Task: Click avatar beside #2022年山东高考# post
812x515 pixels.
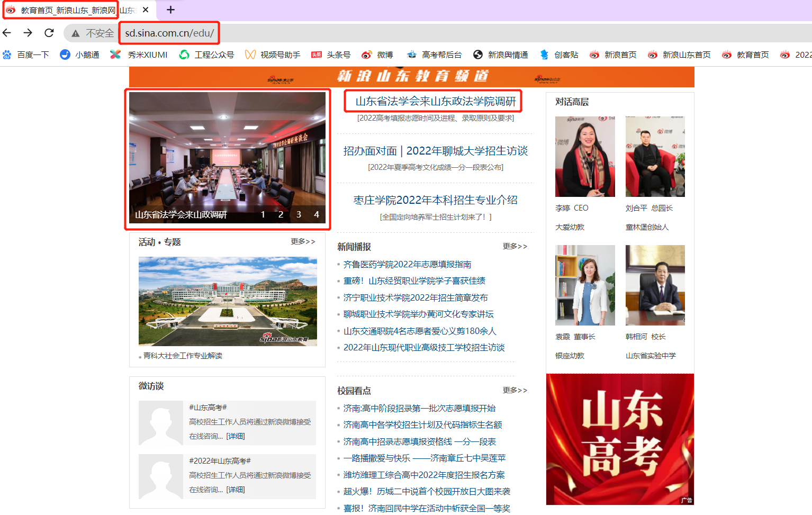Action: pyautogui.click(x=161, y=476)
